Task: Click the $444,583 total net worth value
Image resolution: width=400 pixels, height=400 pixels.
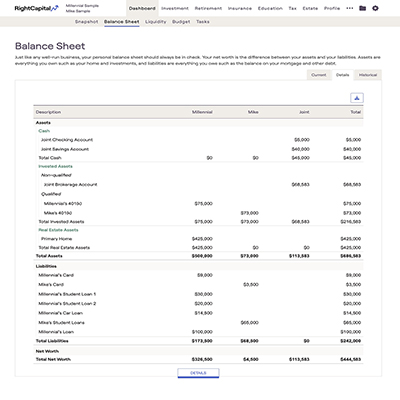Action: click(351, 359)
